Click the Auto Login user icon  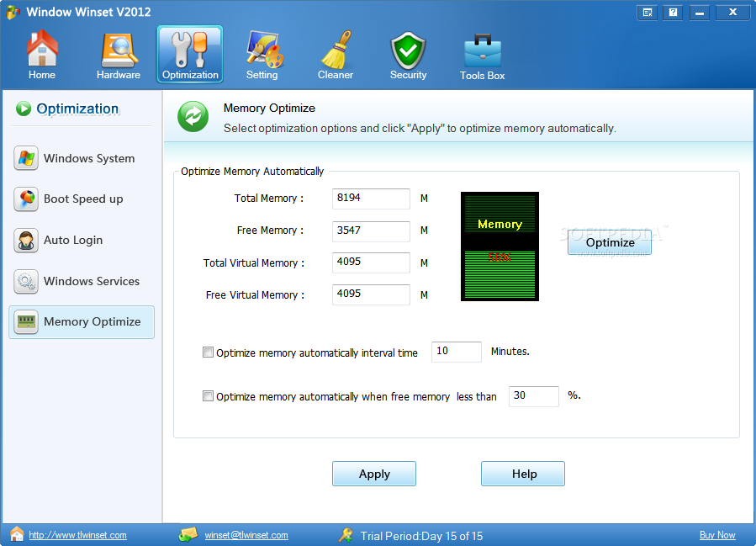click(x=26, y=241)
